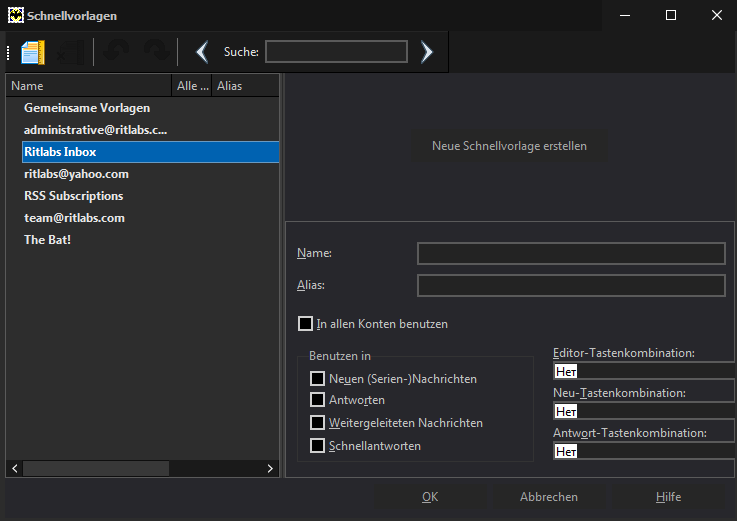
Task: Select RSS Subscriptions account entry
Action: point(74,196)
